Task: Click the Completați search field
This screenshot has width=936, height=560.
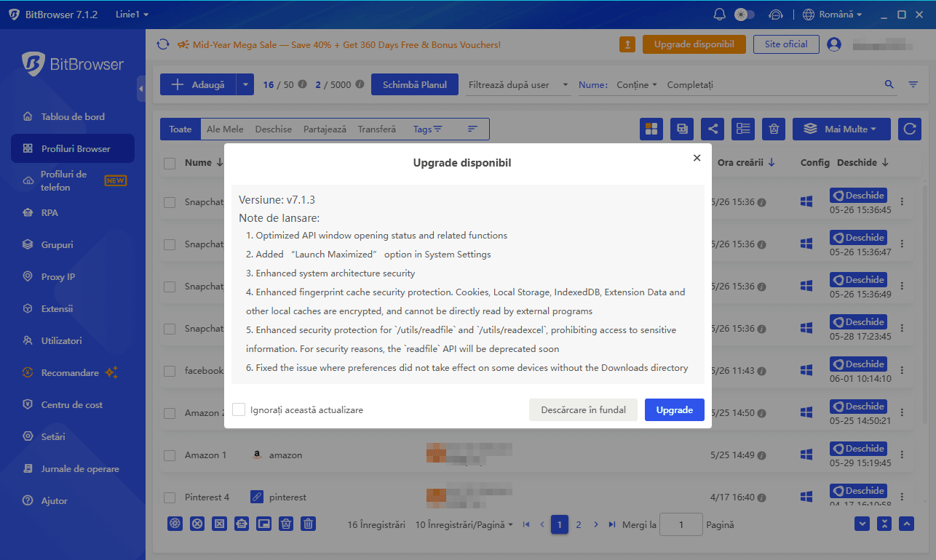Action: [x=772, y=85]
